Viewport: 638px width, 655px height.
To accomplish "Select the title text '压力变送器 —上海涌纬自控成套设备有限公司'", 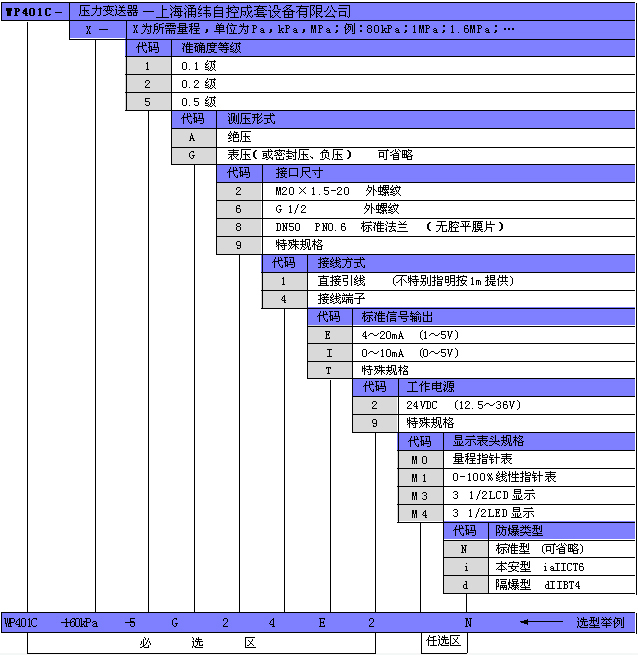I will (215, 12).
